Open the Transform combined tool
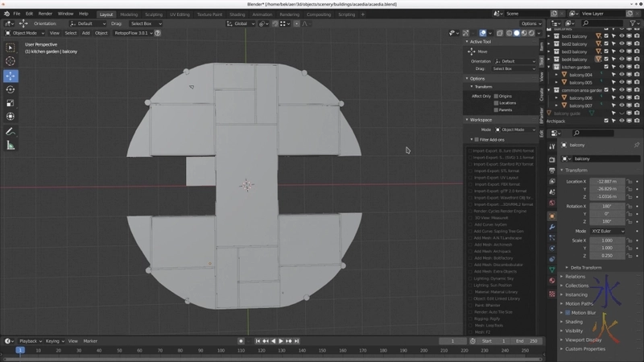Screen dimensions: 644x362 coord(10,117)
